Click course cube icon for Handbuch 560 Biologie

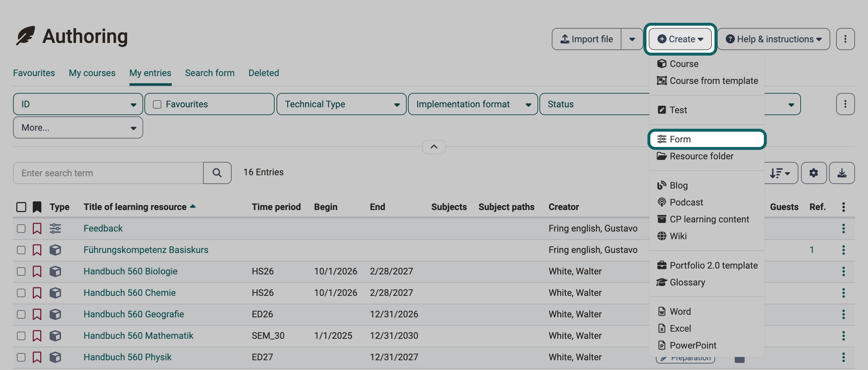(x=55, y=271)
